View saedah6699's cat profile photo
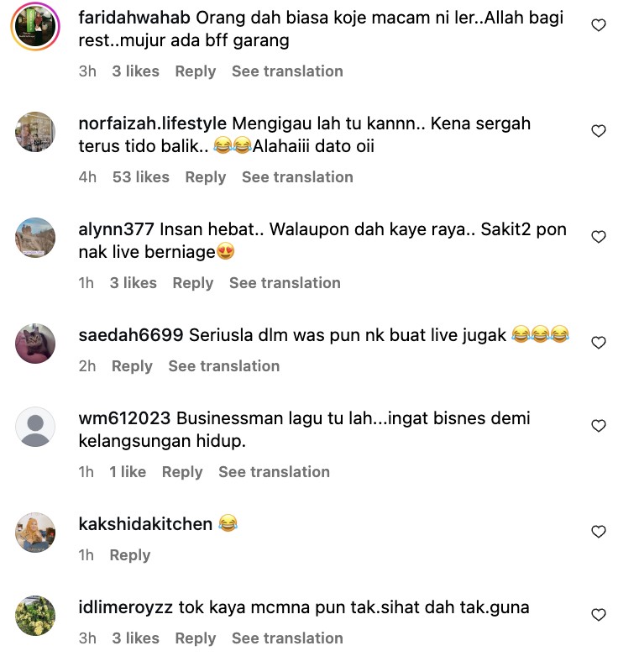 tap(35, 344)
